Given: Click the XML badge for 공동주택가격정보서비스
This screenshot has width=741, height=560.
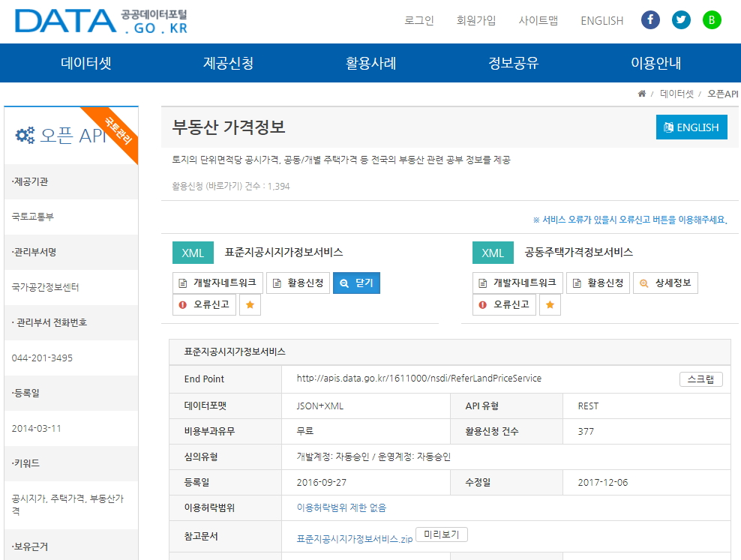Looking at the screenshot, I should point(493,253).
